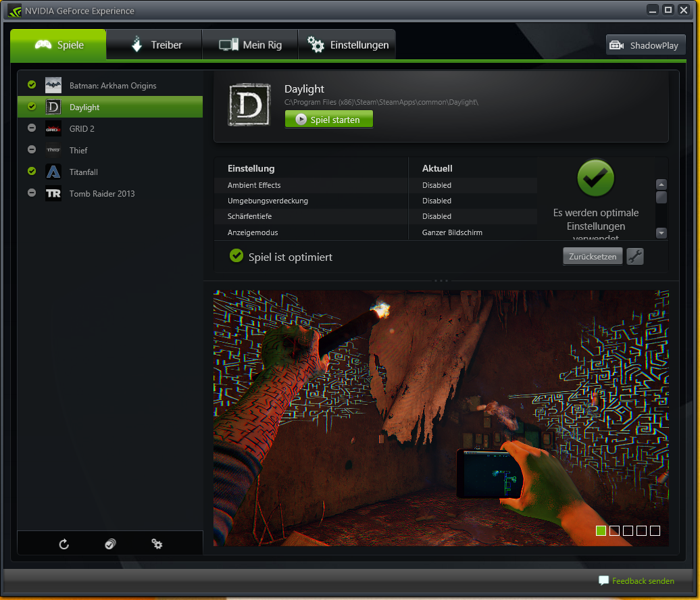Click the Tomb Raider TR icon

[x=53, y=193]
